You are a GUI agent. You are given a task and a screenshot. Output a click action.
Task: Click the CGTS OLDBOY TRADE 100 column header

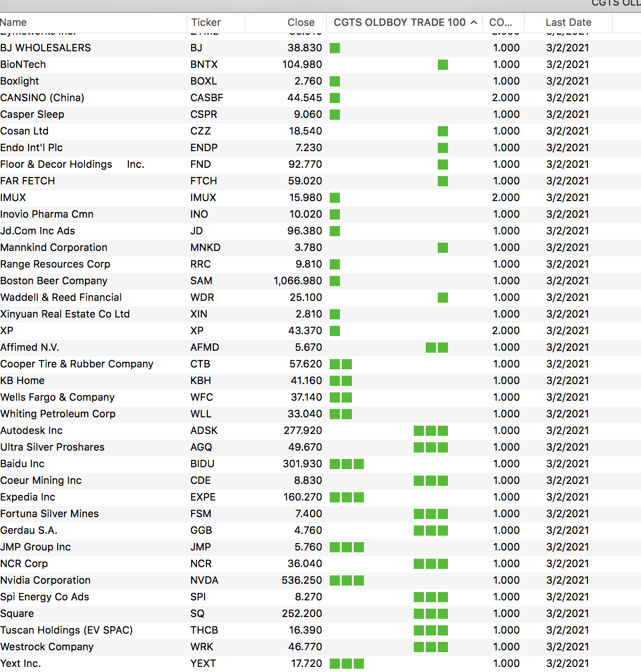point(399,22)
